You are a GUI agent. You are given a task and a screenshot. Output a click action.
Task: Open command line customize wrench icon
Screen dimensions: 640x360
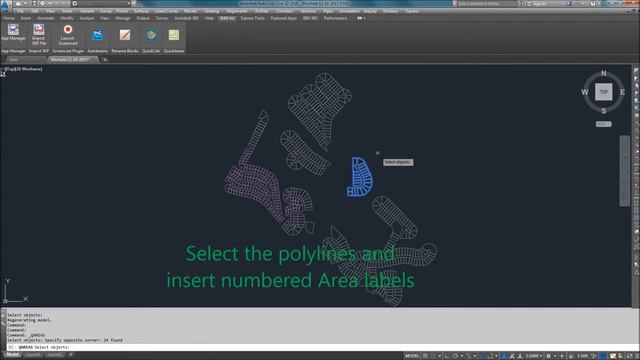3,322
